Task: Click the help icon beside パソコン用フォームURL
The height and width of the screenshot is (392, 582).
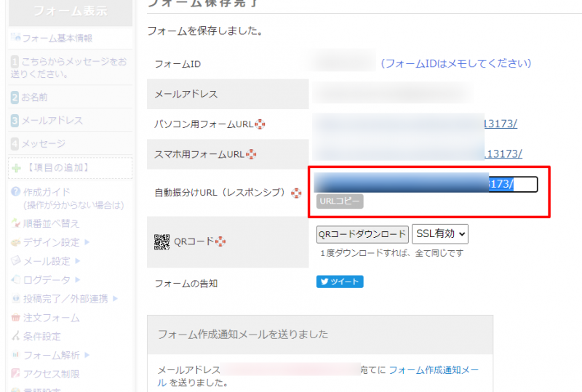Action: click(260, 124)
